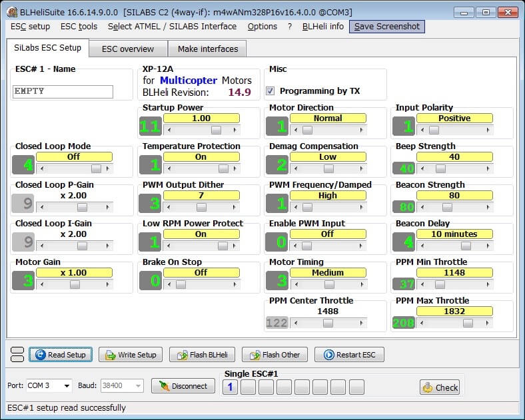Click PPM Min Throttle right arrow

click(488, 285)
